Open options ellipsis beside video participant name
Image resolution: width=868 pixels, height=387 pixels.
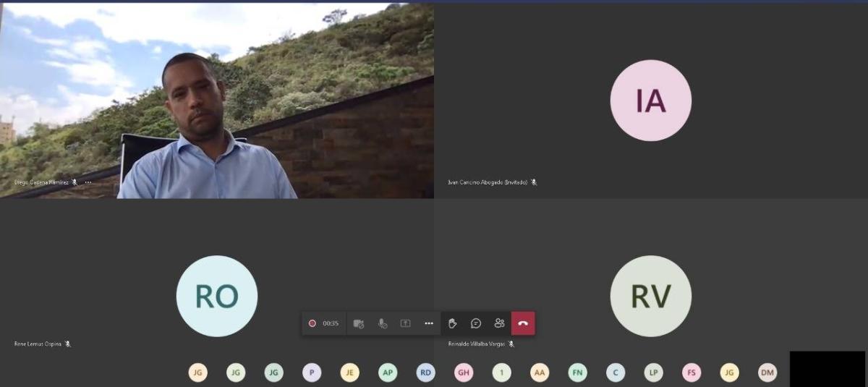coord(88,182)
